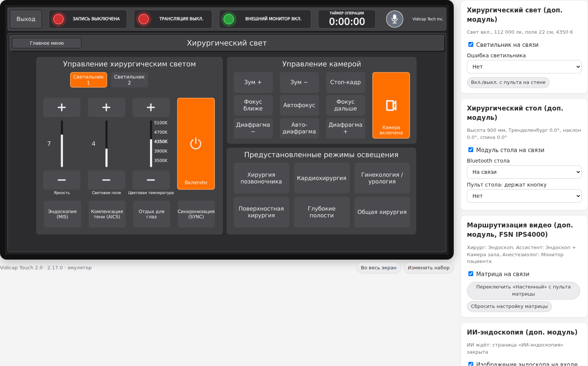Toggle 'Модуль стола на связи' checkbox

pos(471,150)
